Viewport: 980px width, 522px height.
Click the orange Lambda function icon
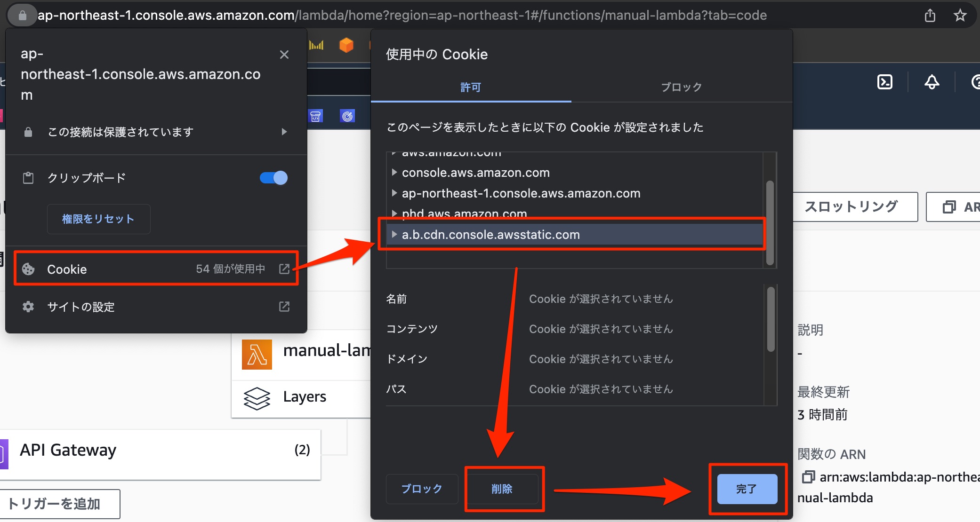click(257, 354)
